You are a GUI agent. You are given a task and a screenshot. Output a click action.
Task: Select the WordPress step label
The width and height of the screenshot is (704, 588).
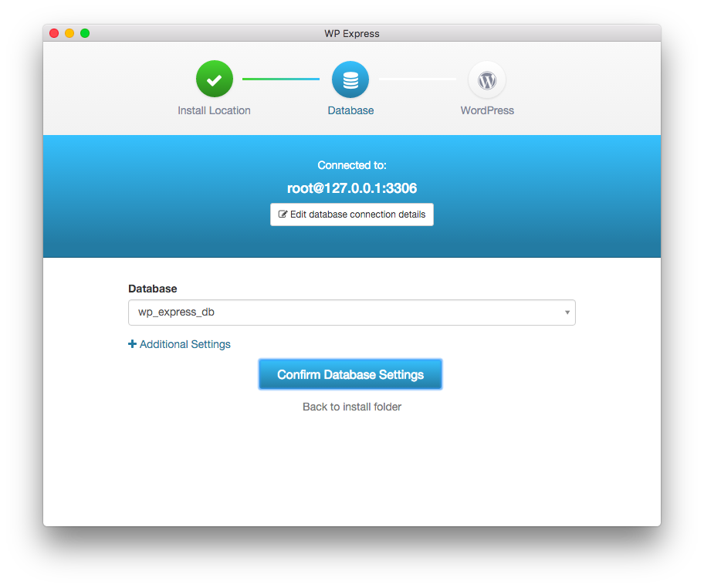point(486,110)
